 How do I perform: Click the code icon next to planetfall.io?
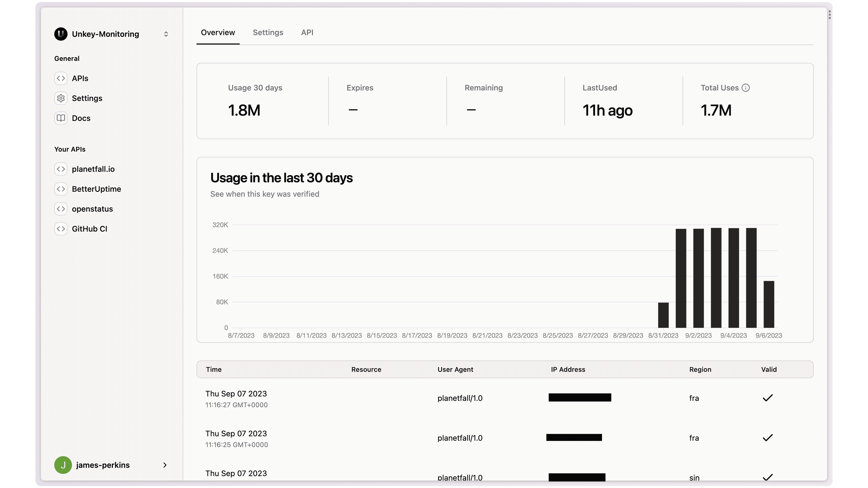(x=61, y=169)
